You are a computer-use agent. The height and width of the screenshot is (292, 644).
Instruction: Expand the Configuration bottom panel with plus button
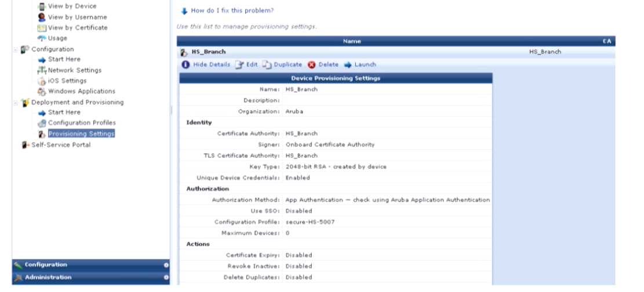[166, 265]
